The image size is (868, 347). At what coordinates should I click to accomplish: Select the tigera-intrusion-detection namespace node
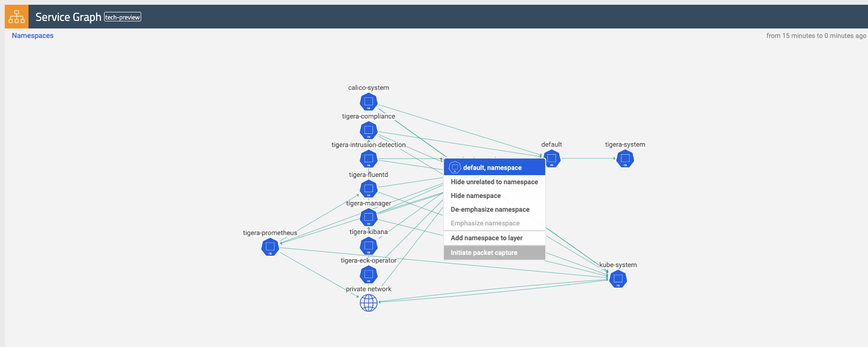(368, 159)
